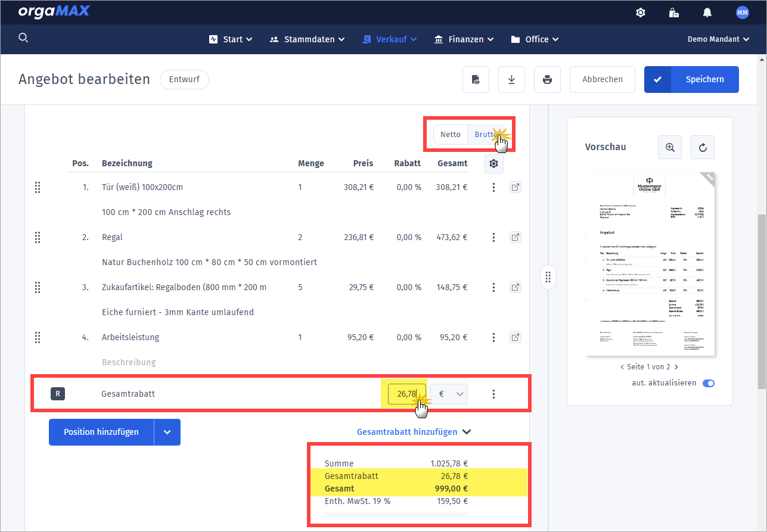
Task: Click the print icon button
Action: (x=547, y=79)
